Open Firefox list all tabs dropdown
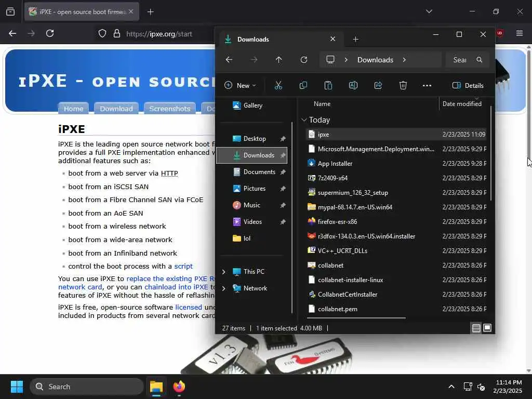 click(429, 11)
